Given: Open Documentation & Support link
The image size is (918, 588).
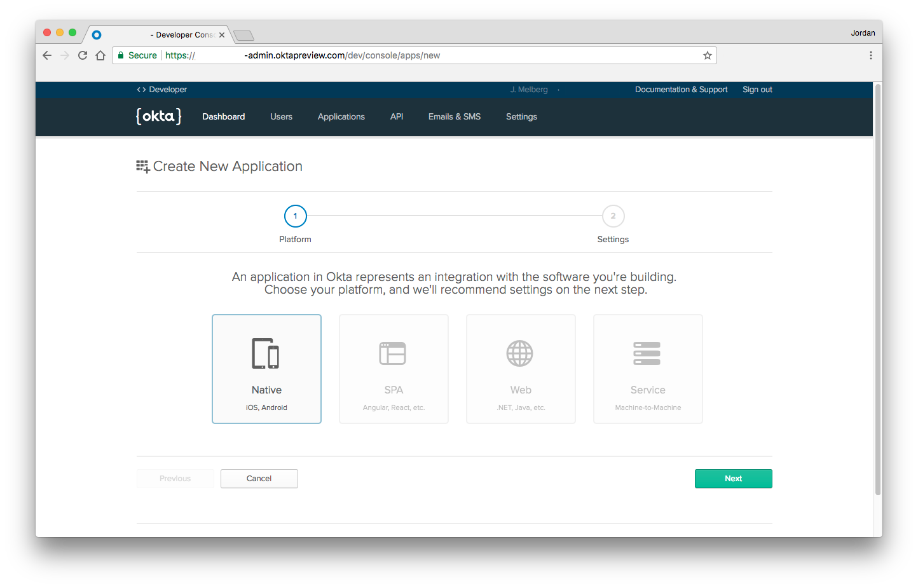Looking at the screenshot, I should (681, 90).
